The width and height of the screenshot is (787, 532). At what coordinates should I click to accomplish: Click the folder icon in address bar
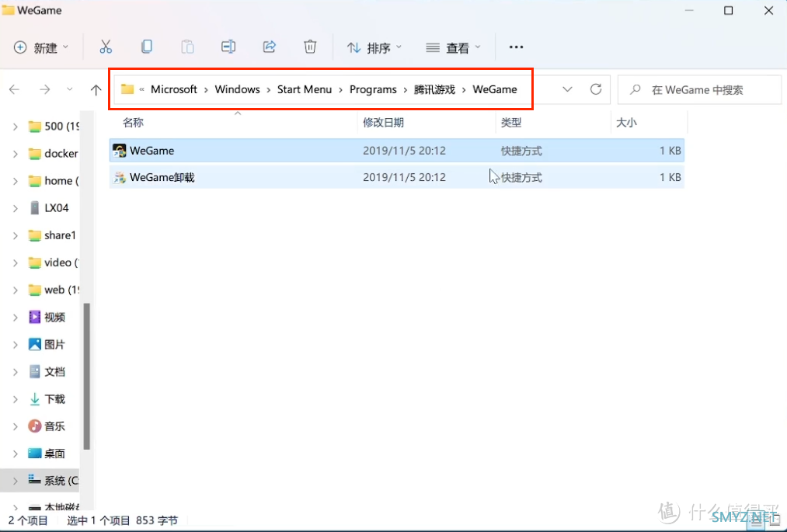(127, 89)
